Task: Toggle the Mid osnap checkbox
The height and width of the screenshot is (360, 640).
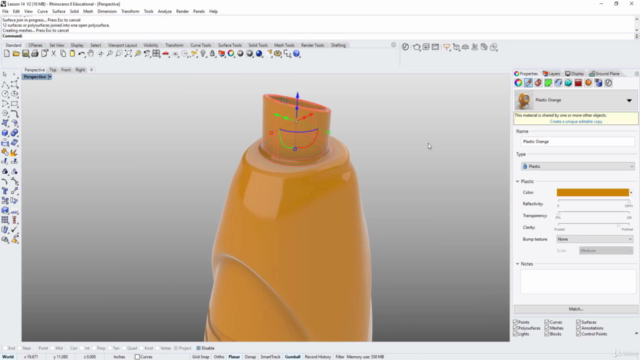Action: (x=53, y=348)
